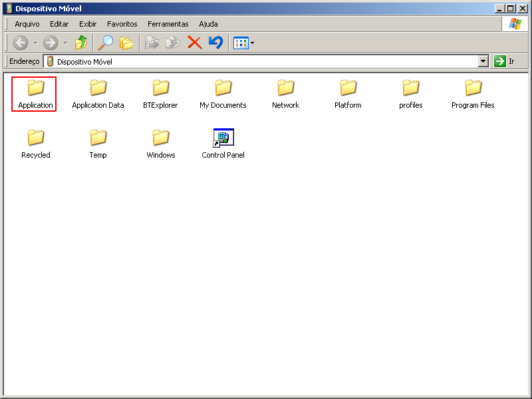This screenshot has width=532, height=399.
Task: Open the Ferramentas menu
Action: tap(168, 24)
